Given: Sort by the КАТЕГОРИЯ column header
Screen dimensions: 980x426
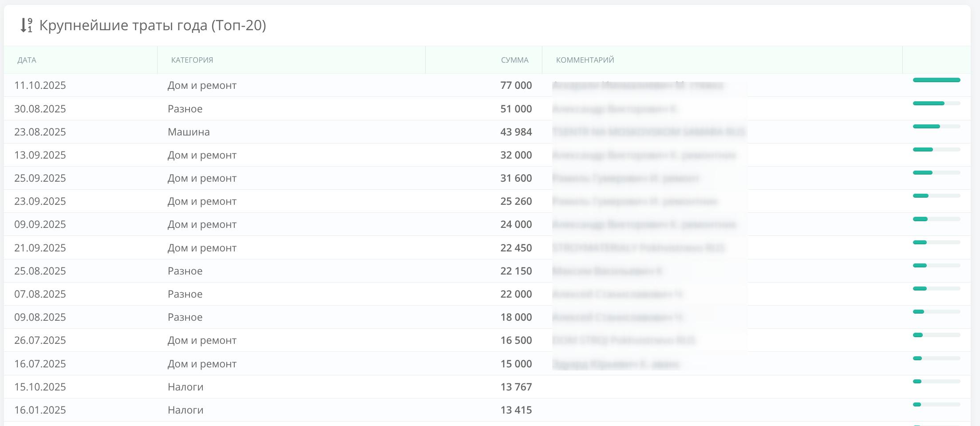Looking at the screenshot, I should (192, 60).
